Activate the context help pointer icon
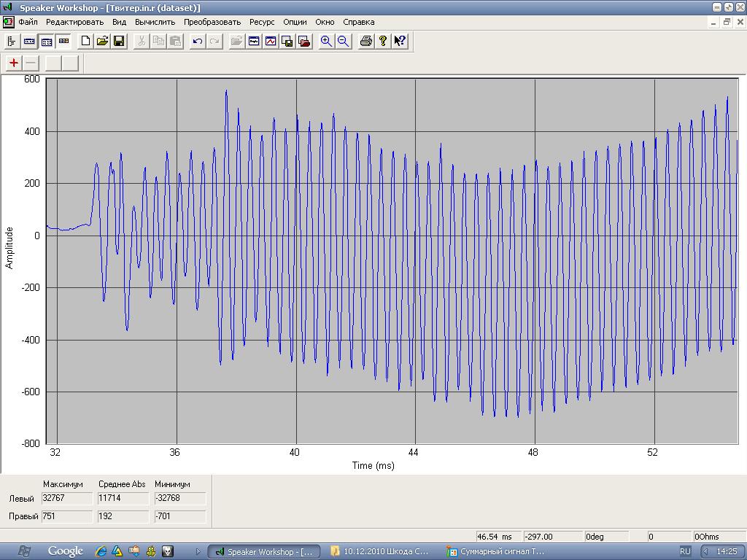 [x=400, y=41]
